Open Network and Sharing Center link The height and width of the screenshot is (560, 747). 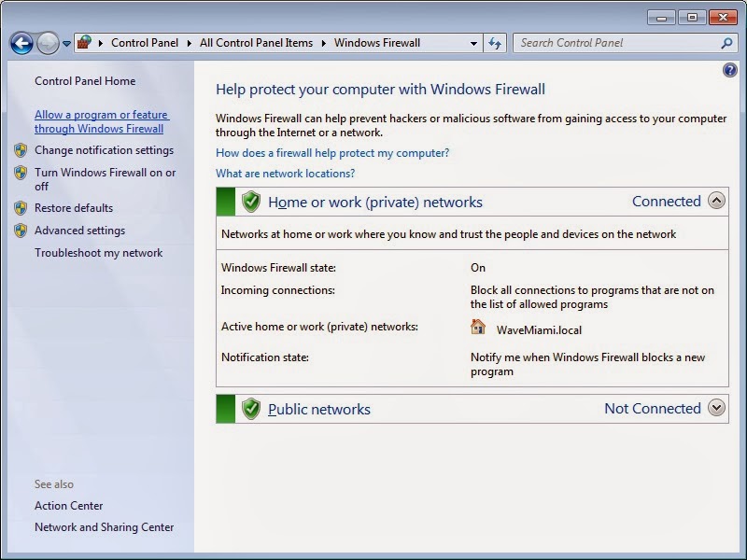click(x=104, y=527)
